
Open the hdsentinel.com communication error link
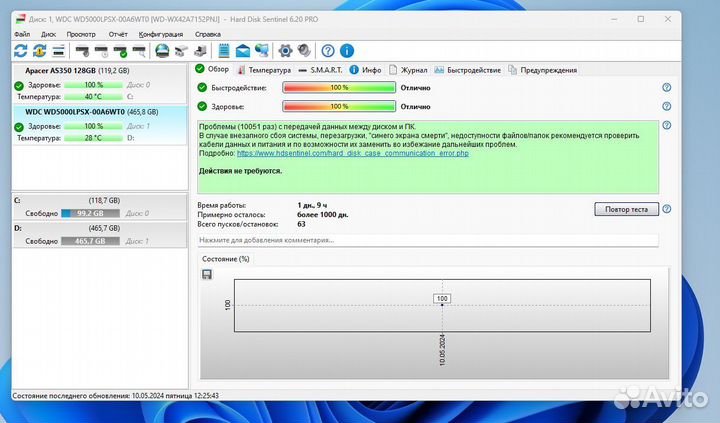coord(353,153)
